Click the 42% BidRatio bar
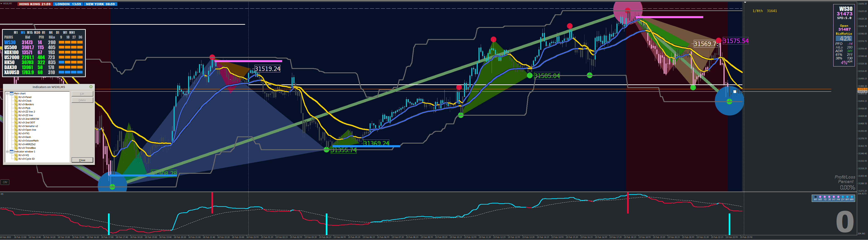Viewport: 868px width, 240px height. tap(844, 38)
